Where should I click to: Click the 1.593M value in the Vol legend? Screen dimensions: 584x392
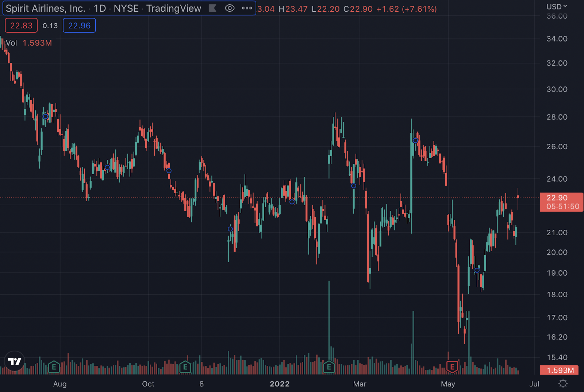coord(37,43)
